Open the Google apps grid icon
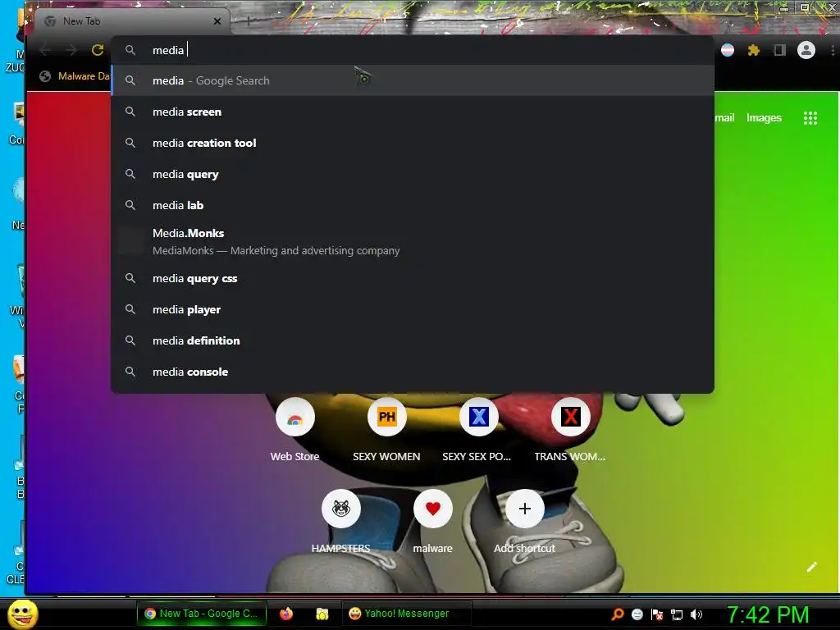The width and height of the screenshot is (840, 630). click(x=810, y=118)
